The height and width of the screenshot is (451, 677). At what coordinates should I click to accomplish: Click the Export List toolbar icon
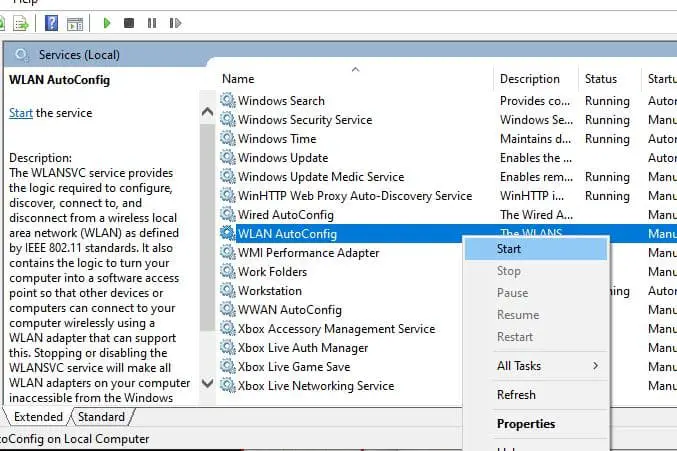click(20, 22)
